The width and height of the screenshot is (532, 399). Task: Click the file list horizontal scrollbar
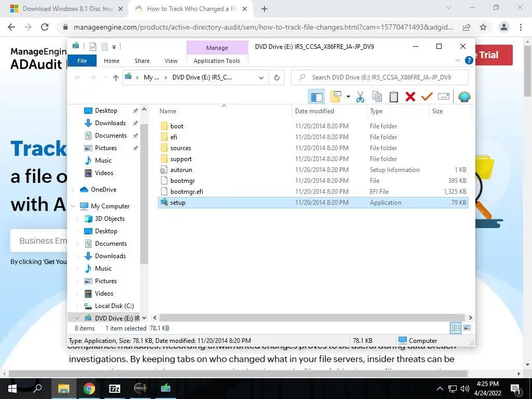(312, 318)
